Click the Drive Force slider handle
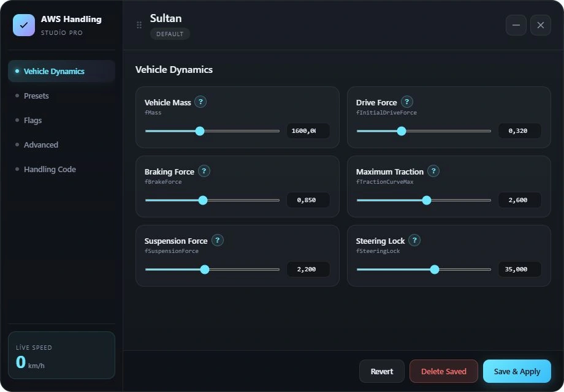564x392 pixels. click(x=402, y=131)
